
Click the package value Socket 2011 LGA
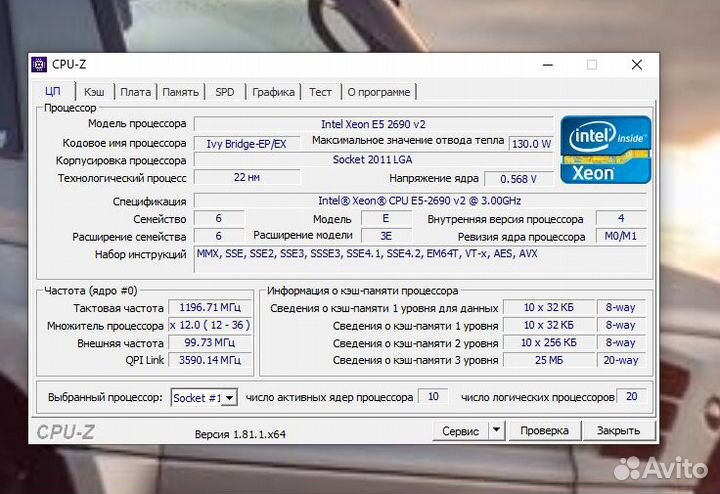point(373,160)
